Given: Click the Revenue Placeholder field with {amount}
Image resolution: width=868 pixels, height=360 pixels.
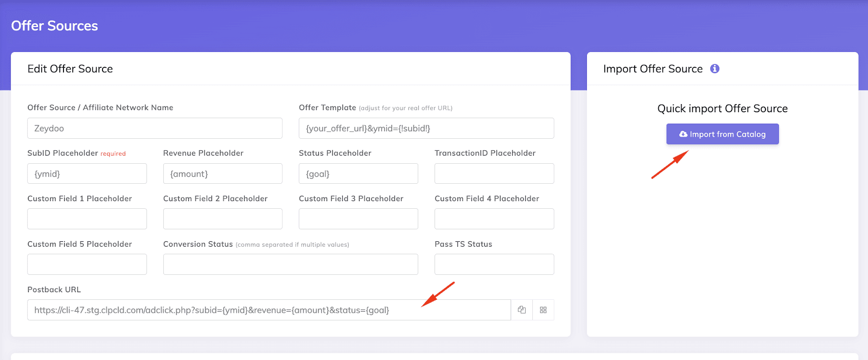Looking at the screenshot, I should pyautogui.click(x=222, y=174).
